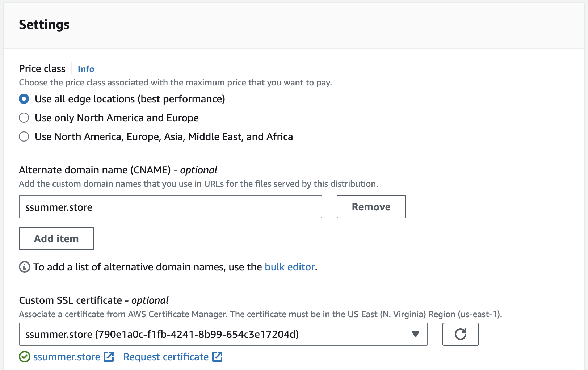Select the radio button including Asia, Middle East, Africa
This screenshot has width=588, height=370.
[x=24, y=136]
